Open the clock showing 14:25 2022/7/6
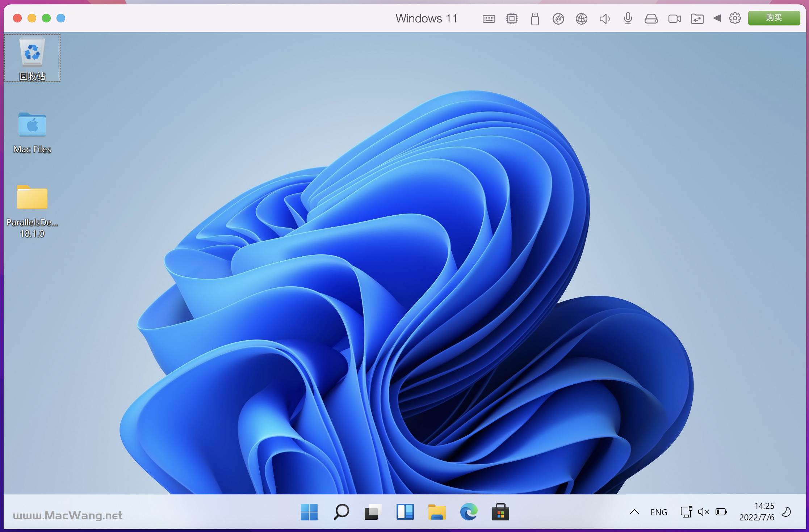 tap(757, 512)
